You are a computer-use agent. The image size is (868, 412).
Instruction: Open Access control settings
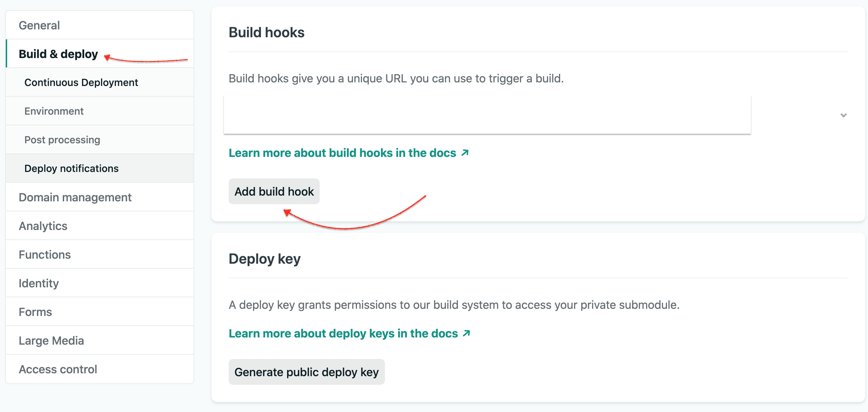[x=100, y=369]
